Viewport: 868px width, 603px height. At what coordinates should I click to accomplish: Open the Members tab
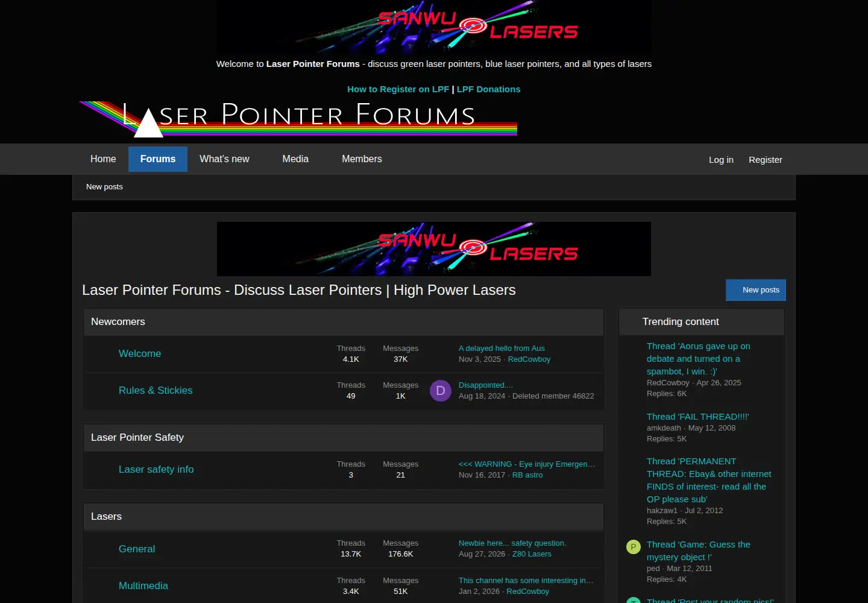click(x=362, y=159)
